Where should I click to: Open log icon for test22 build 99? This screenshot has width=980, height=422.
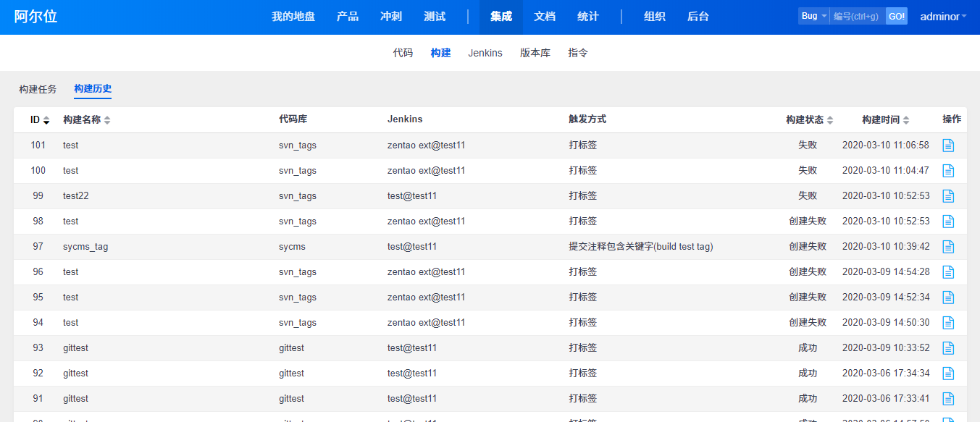point(948,196)
